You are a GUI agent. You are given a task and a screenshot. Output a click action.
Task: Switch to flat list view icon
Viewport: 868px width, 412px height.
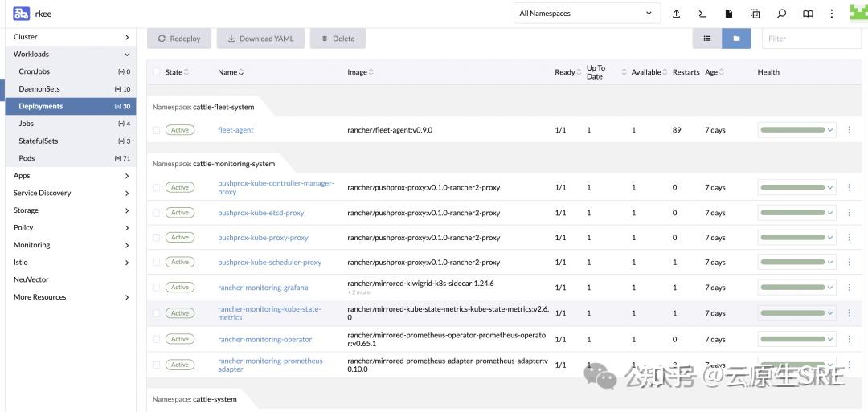(x=707, y=39)
